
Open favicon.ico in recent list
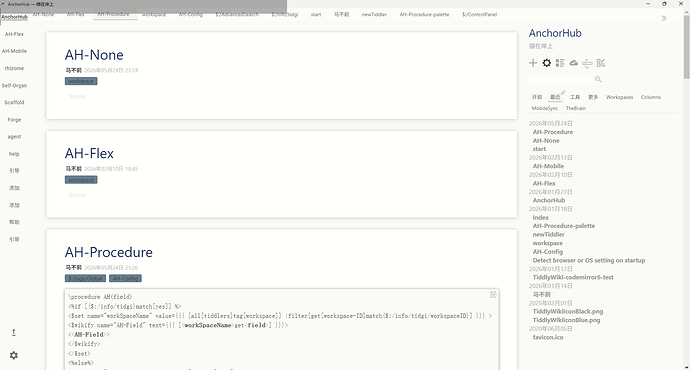pos(548,337)
